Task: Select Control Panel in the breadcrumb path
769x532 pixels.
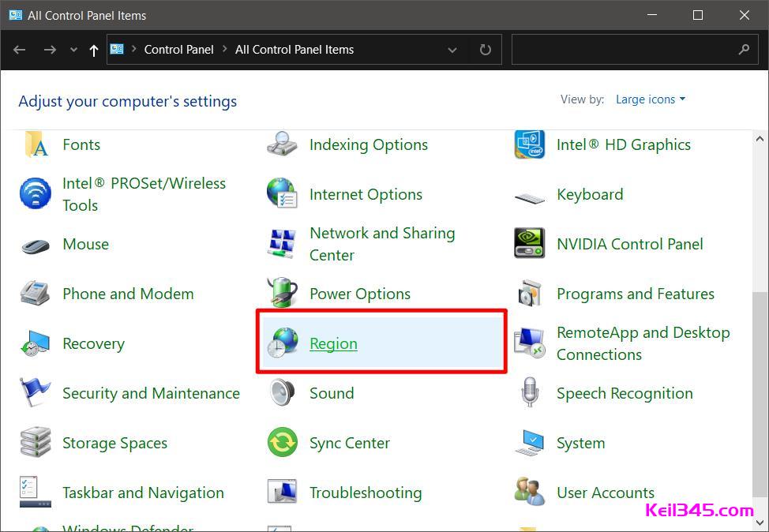Action: coord(178,50)
